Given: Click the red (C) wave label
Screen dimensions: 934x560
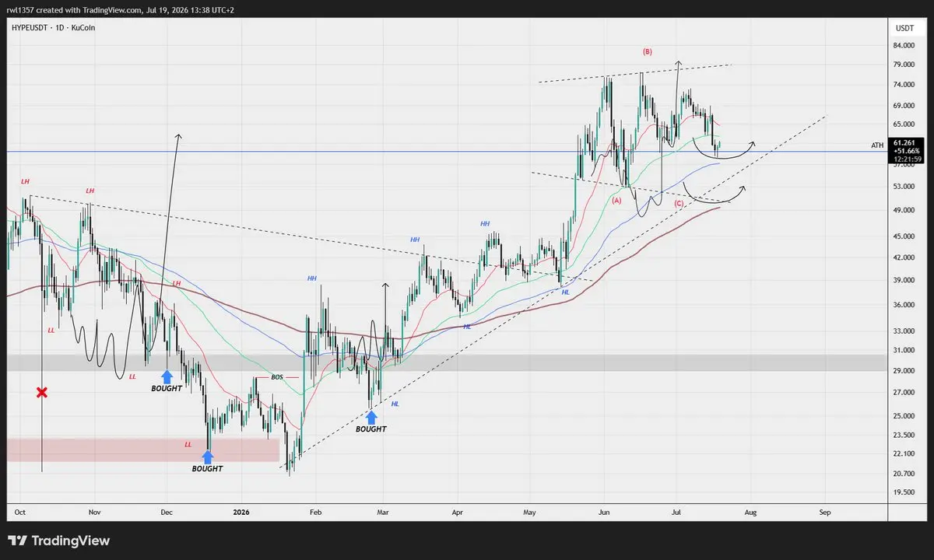Looking at the screenshot, I should coord(679,203).
